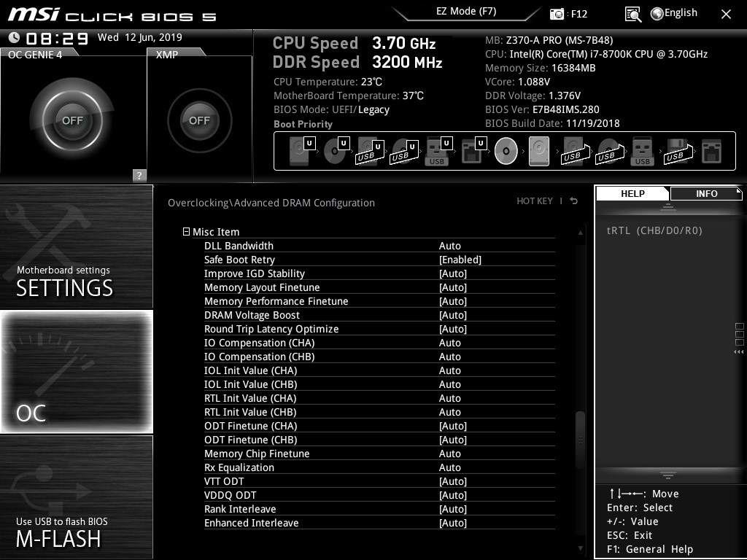Viewport: 747px width, 560px height.
Task: Click the first UEFI hard disk boot icon
Action: tap(301, 152)
